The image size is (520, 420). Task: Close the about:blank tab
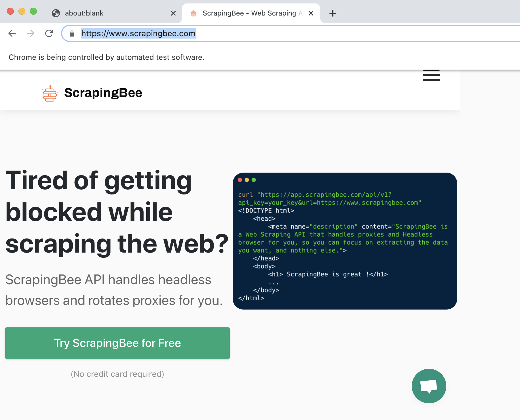[173, 13]
